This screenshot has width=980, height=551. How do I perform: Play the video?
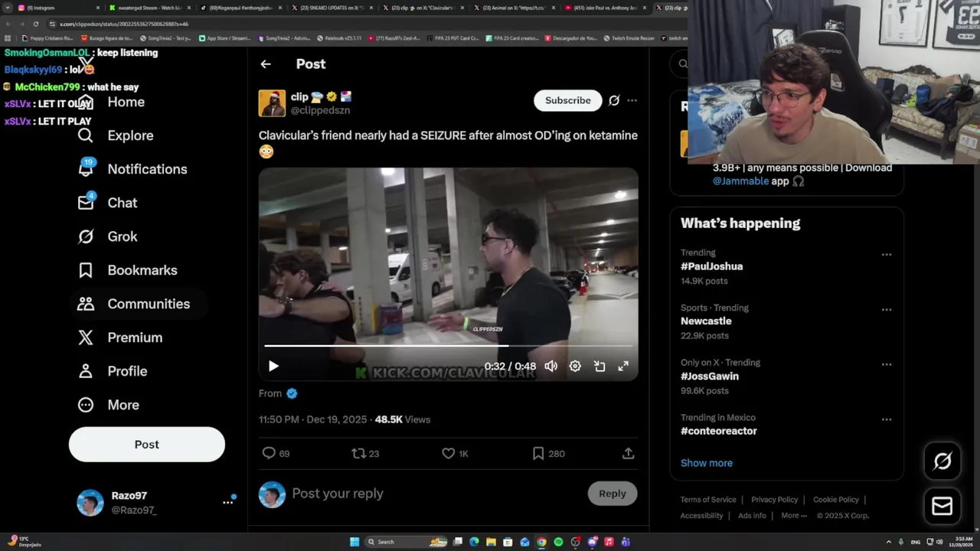(x=273, y=367)
